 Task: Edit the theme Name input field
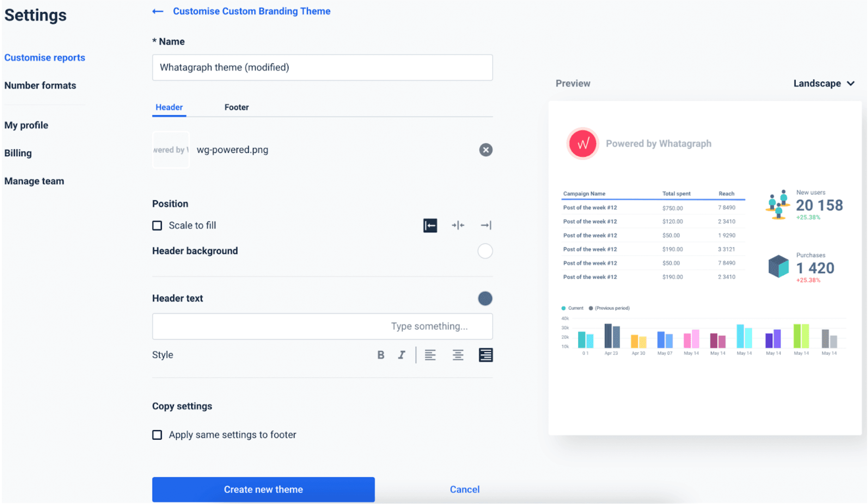tap(322, 68)
